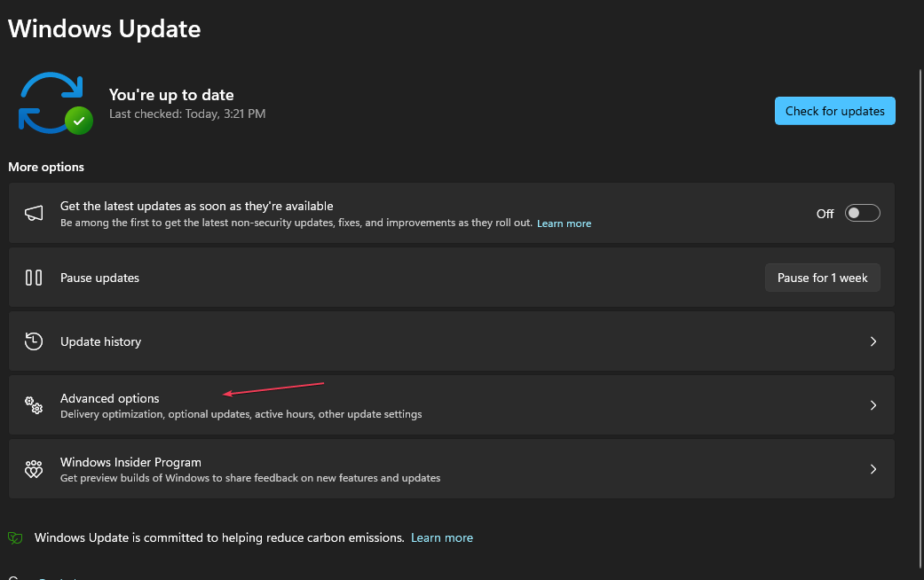Image resolution: width=924 pixels, height=580 pixels.
Task: Toggle Get the latest updates switch on
Action: [862, 213]
